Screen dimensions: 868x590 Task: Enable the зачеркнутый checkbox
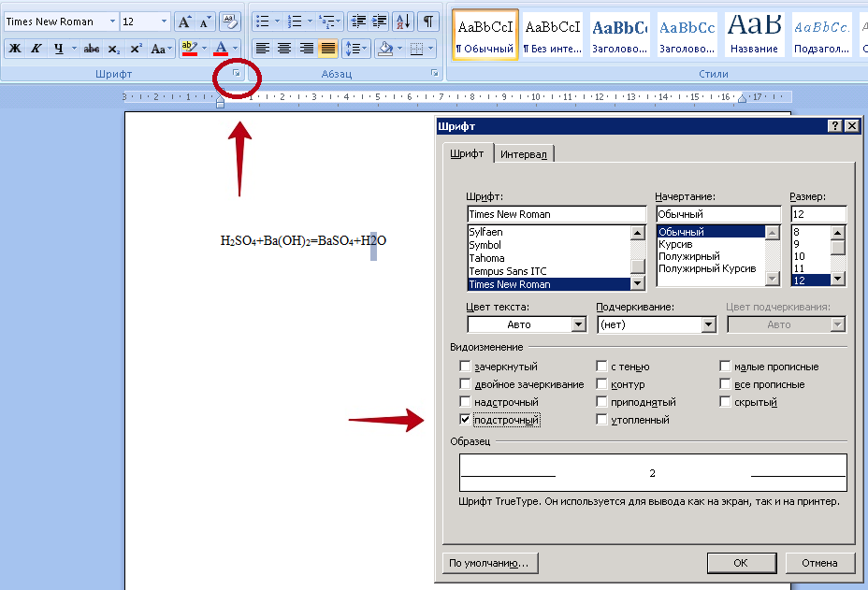tap(465, 367)
